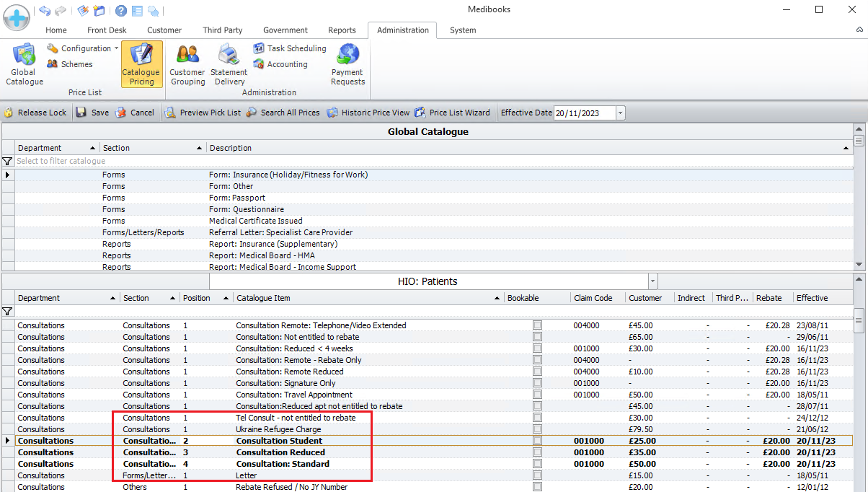Click the Catalogue Pricing ribbon icon
The height and width of the screenshot is (492, 868).
(x=141, y=64)
